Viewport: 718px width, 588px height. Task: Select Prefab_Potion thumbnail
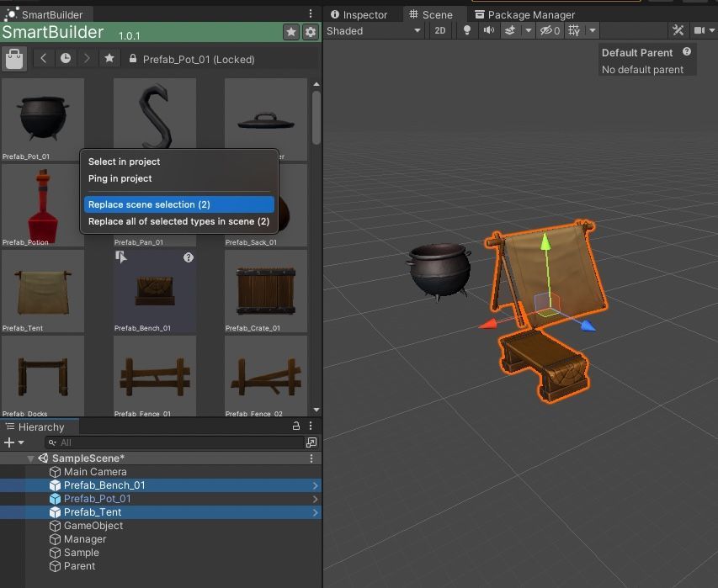[x=41, y=205]
